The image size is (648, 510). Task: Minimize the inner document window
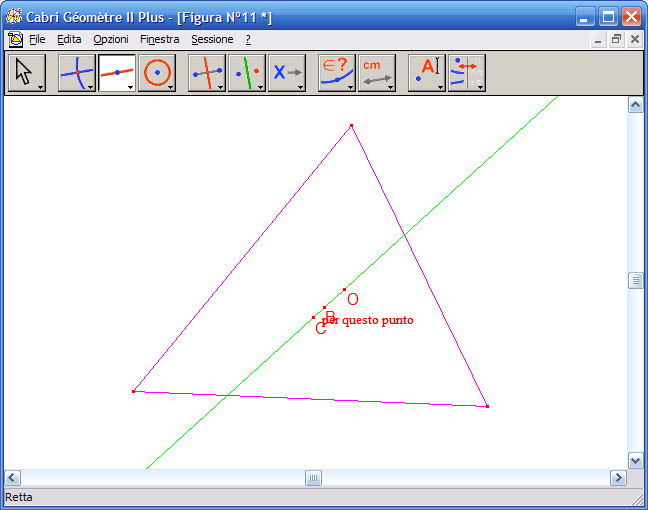(x=598, y=40)
